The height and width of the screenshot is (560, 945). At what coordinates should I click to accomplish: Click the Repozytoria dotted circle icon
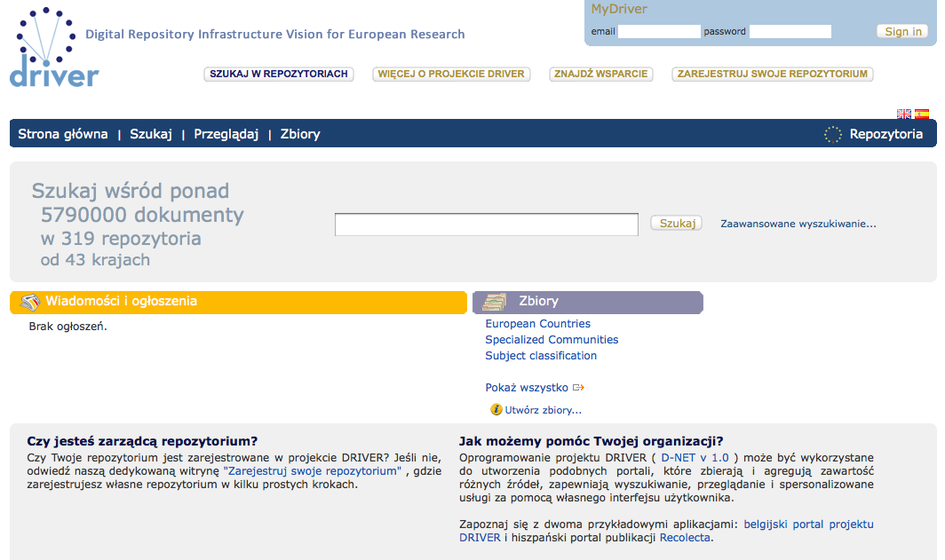[832, 134]
